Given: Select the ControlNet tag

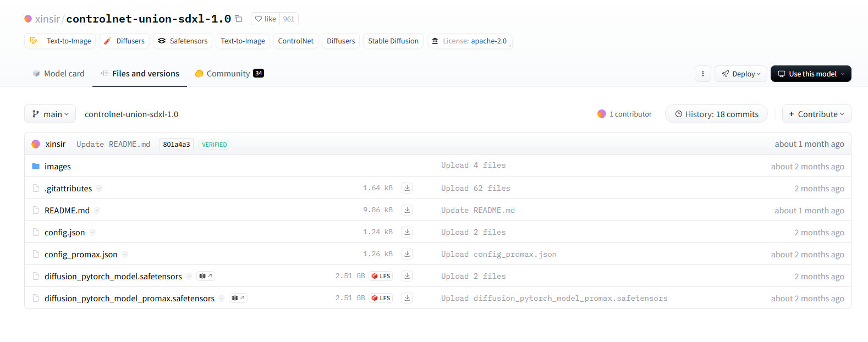Looking at the screenshot, I should coord(296,41).
